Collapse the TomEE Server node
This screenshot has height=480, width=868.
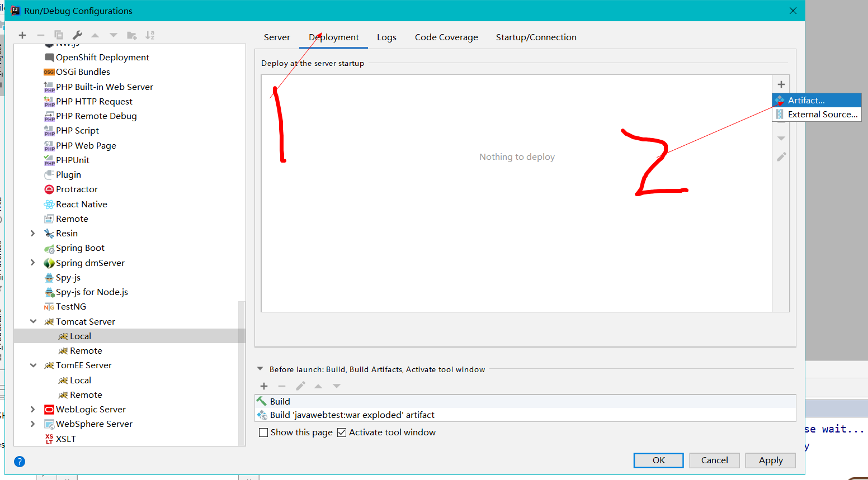point(33,365)
